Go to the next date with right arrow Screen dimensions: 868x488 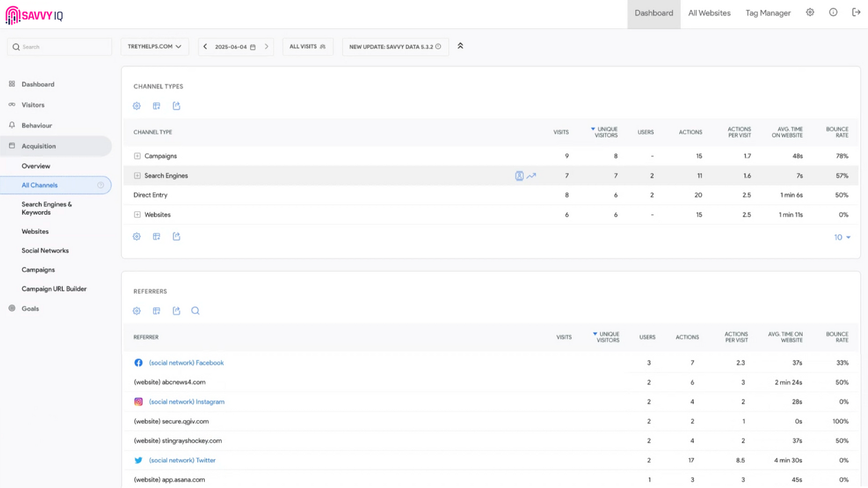267,47
